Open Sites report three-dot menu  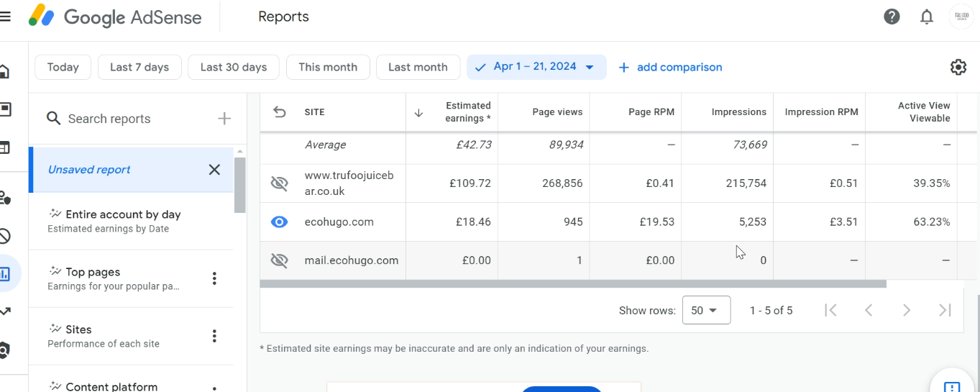click(x=214, y=336)
